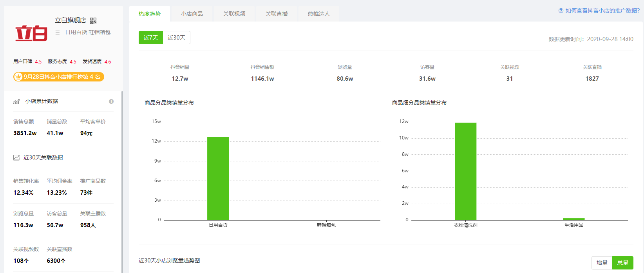This screenshot has width=644, height=273.
Task: Click the 关联主播数 value 958人
Action: (88, 225)
